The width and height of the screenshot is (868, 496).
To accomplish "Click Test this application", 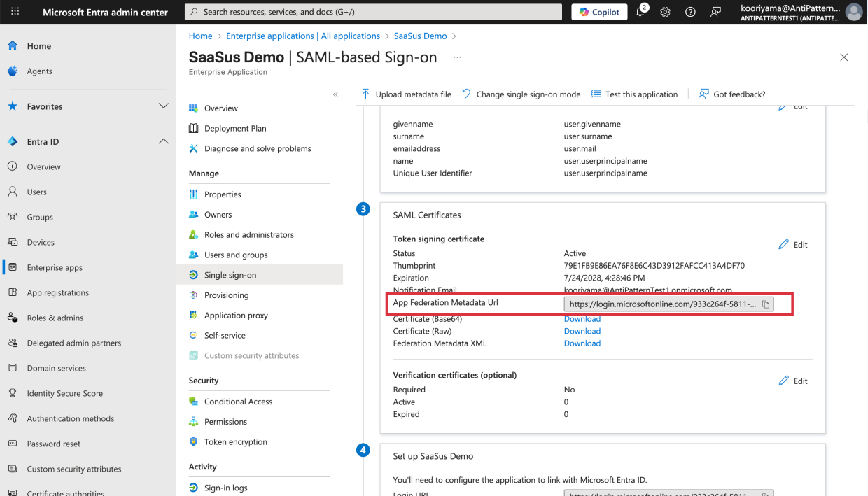I will tap(634, 94).
